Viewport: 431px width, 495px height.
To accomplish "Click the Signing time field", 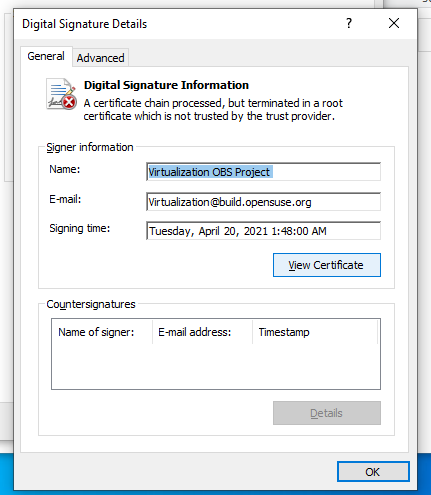I will [263, 231].
